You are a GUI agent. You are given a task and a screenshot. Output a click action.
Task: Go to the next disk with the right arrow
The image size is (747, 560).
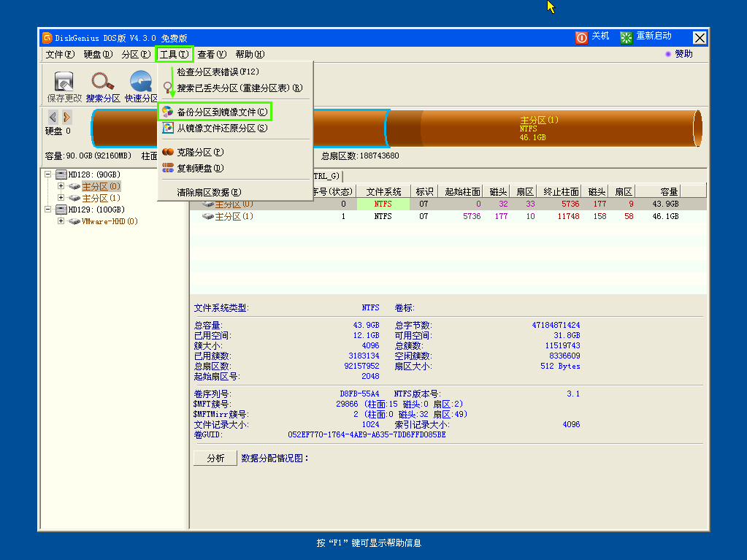(x=66, y=117)
